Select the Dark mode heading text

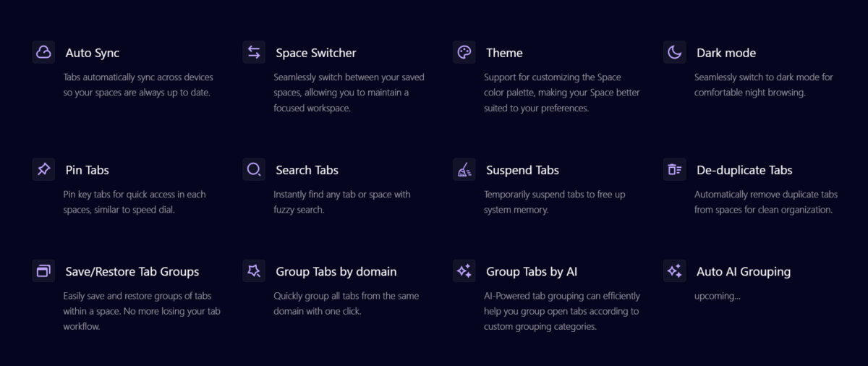point(726,53)
